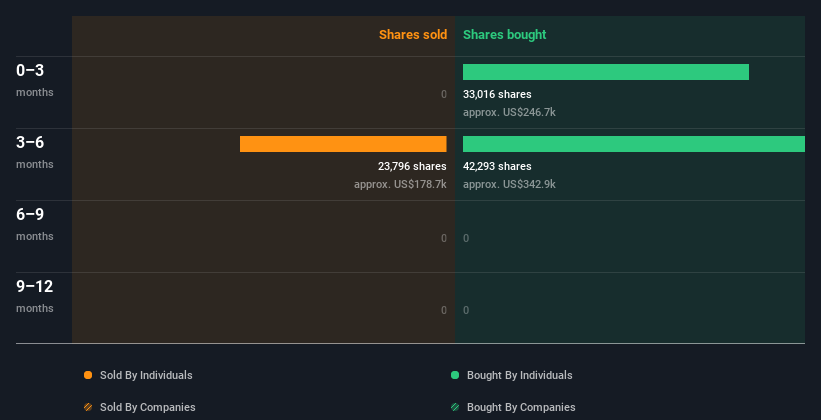Click the 0–3 months row label

click(x=35, y=80)
